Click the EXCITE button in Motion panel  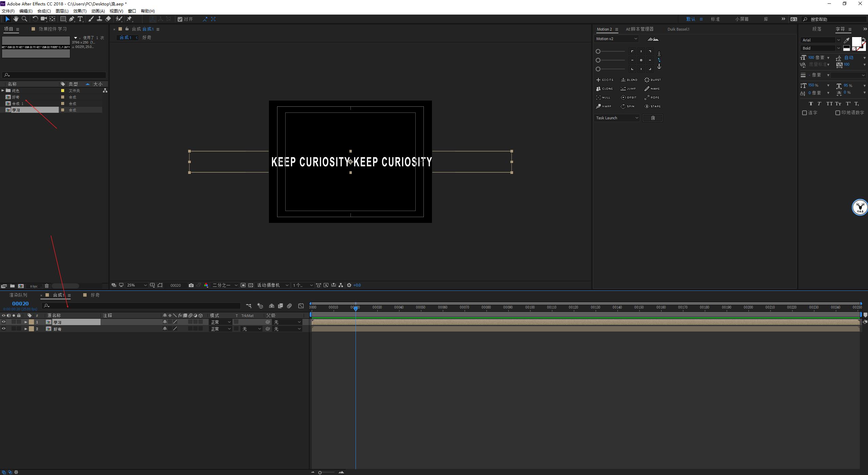tap(605, 80)
